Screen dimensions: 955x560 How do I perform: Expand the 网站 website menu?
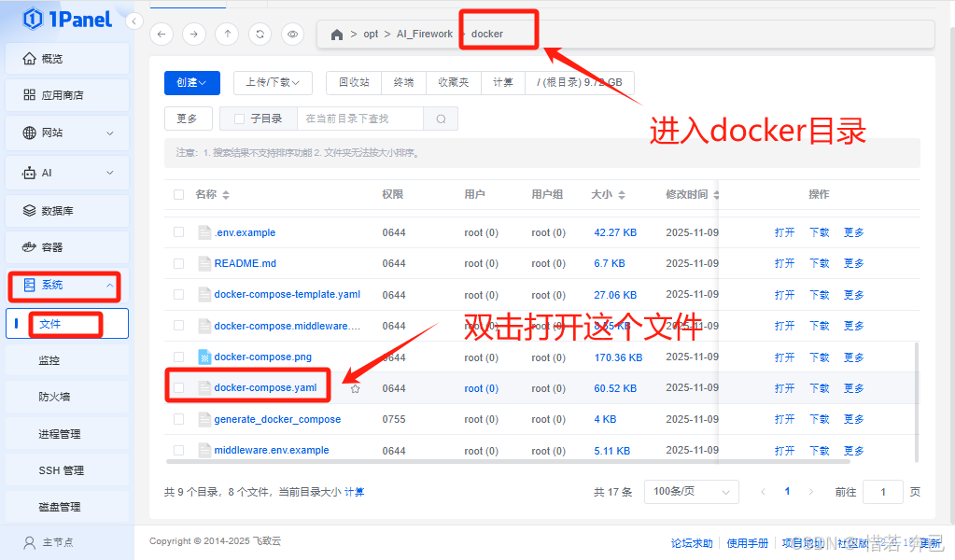[67, 133]
